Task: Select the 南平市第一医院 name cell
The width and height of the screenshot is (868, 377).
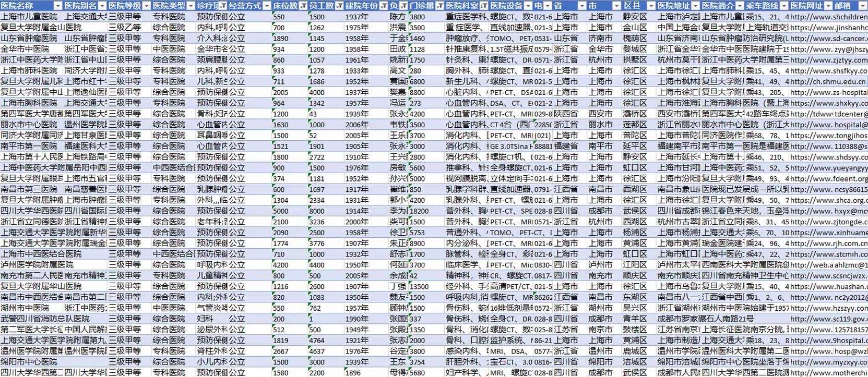Action: pos(32,146)
